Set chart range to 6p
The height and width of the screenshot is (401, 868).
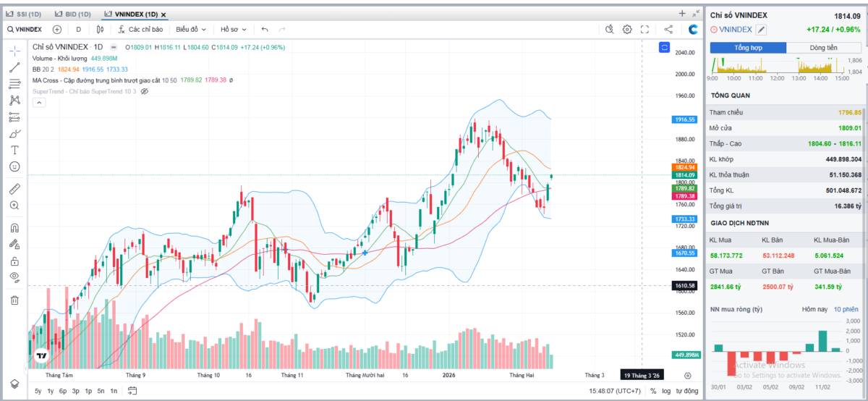point(63,391)
